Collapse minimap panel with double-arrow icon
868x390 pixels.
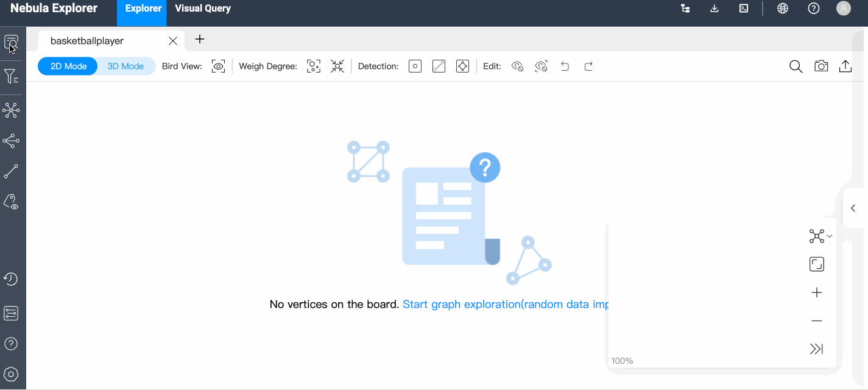(816, 349)
